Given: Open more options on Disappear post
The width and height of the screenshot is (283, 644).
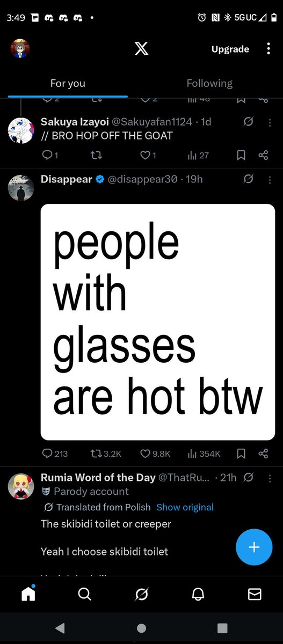Looking at the screenshot, I should [270, 179].
